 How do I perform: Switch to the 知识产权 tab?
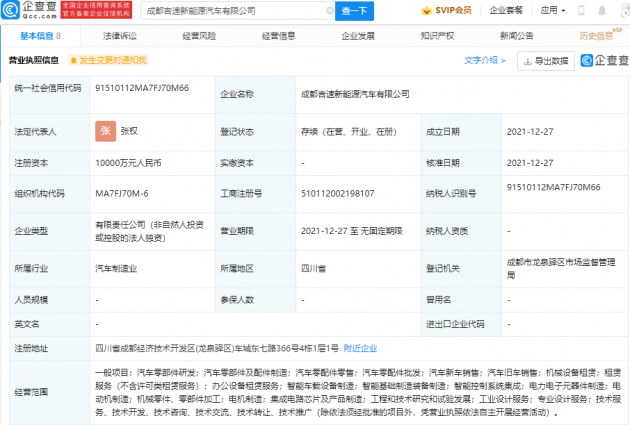click(437, 36)
